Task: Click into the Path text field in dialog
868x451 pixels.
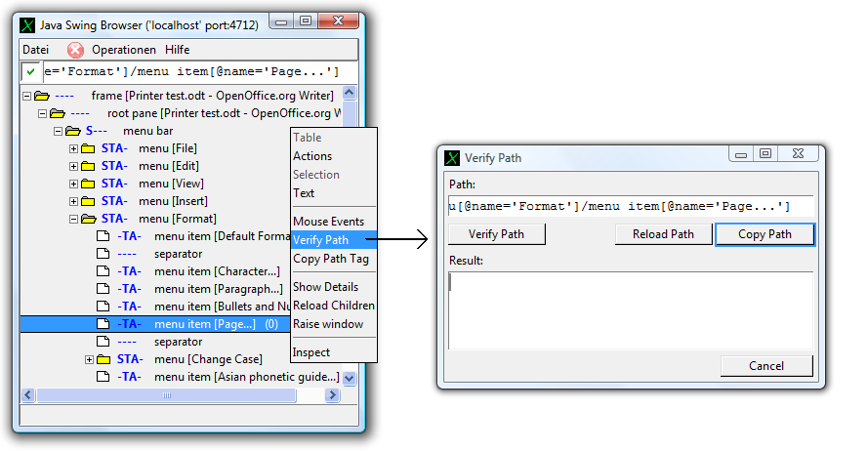Action: (619, 206)
